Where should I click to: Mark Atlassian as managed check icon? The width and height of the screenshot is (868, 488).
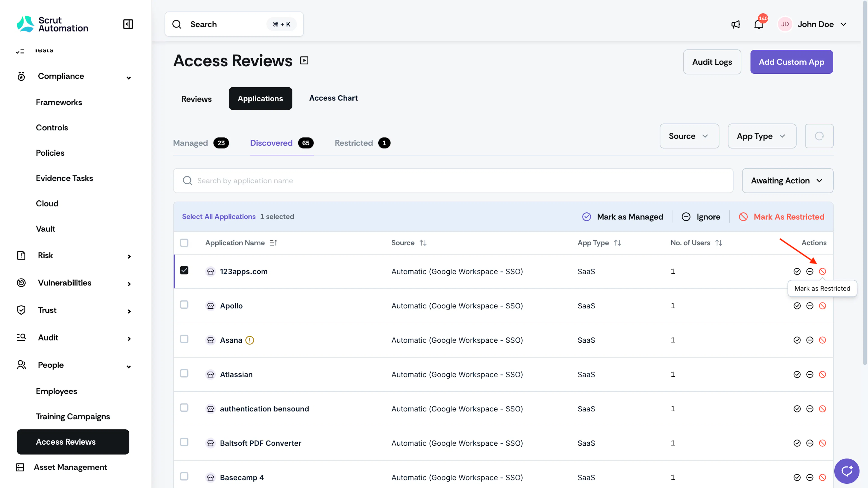pyautogui.click(x=797, y=375)
